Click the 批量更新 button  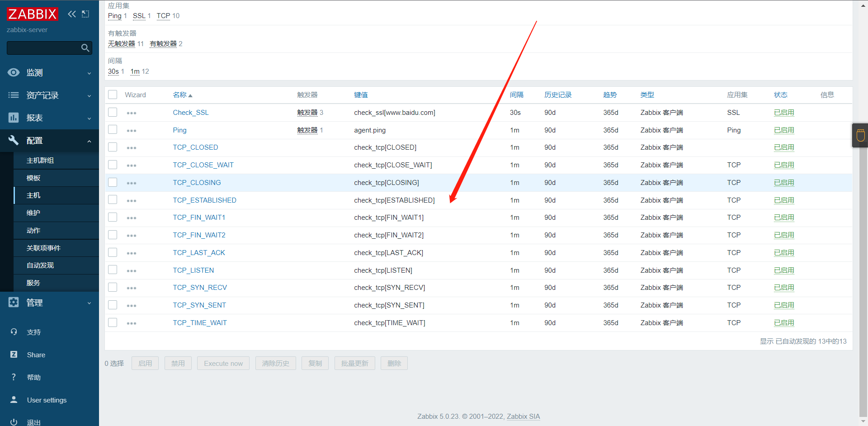pos(355,363)
